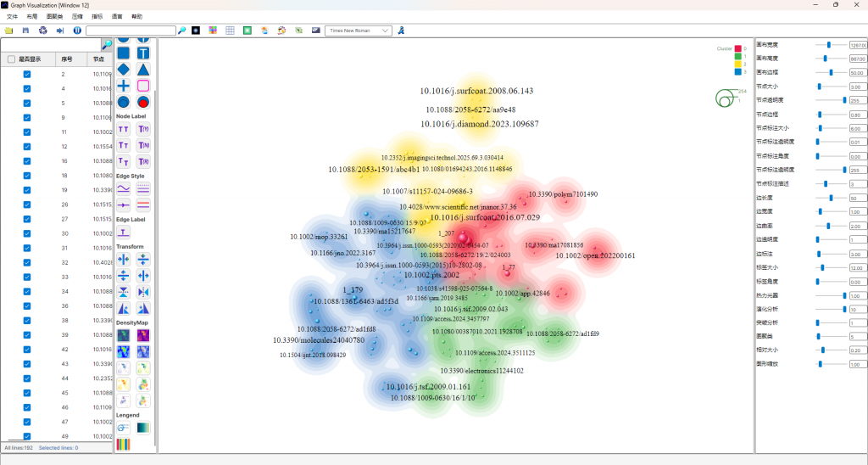The height and width of the screenshot is (465, 868).
Task: Uncheck the checkbox for row 2
Action: pos(27,74)
